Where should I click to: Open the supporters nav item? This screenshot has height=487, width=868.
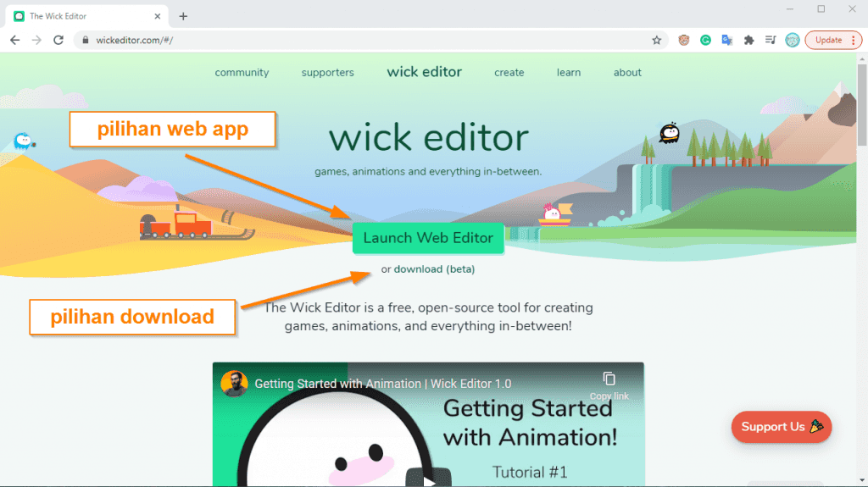(x=328, y=73)
